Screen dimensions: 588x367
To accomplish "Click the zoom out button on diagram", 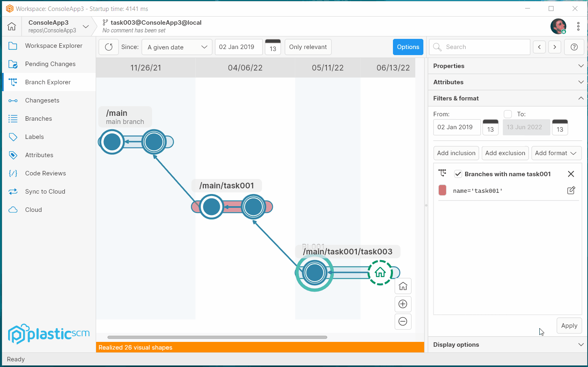I will [x=403, y=322].
